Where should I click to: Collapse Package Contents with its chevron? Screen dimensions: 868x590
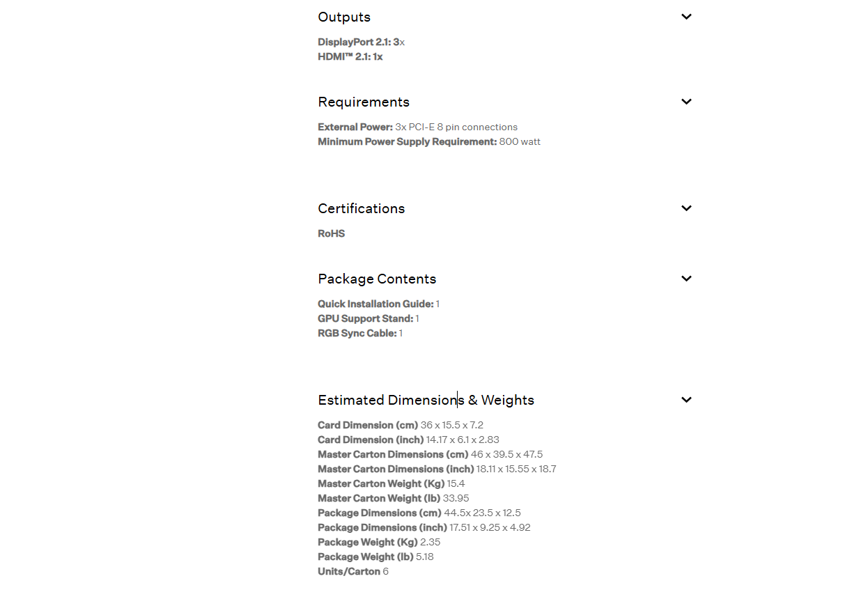686,279
